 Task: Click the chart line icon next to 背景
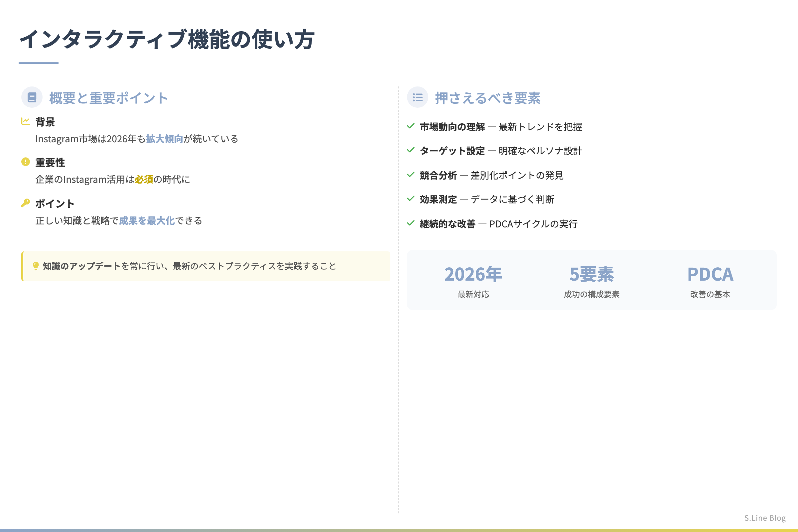(x=26, y=121)
